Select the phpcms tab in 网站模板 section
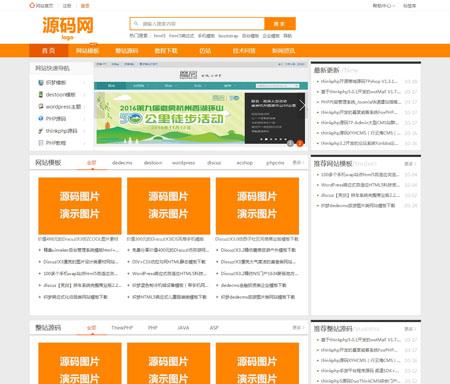 point(275,163)
